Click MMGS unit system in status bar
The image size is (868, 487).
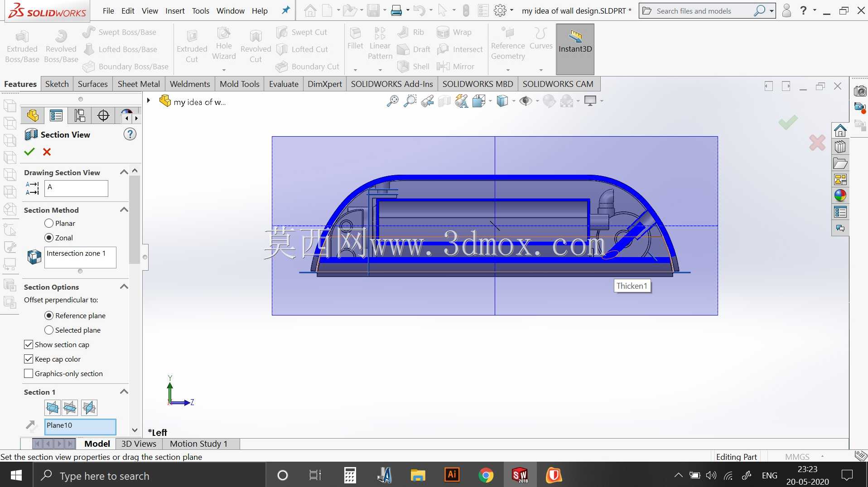click(797, 457)
